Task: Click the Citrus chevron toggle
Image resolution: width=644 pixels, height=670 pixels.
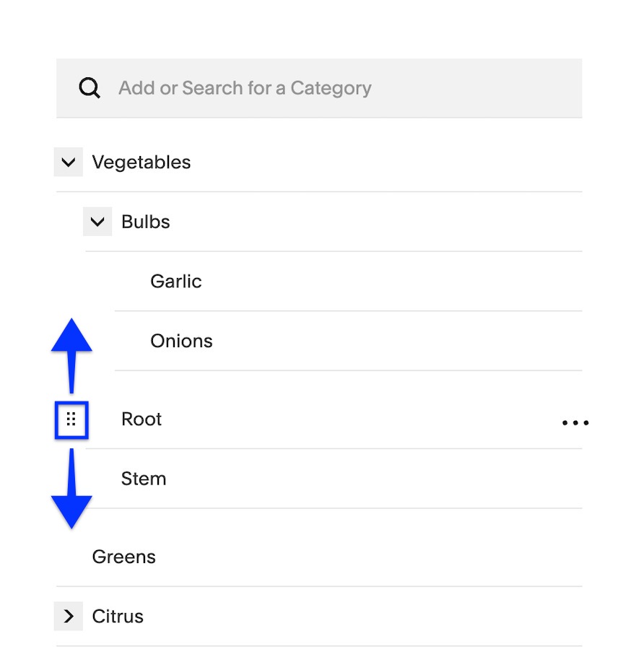Action: (x=68, y=616)
